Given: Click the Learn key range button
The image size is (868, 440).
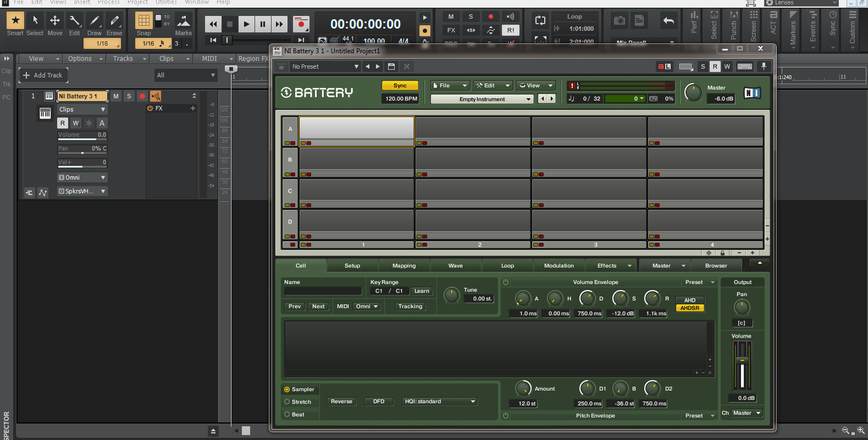Looking at the screenshot, I should [422, 291].
